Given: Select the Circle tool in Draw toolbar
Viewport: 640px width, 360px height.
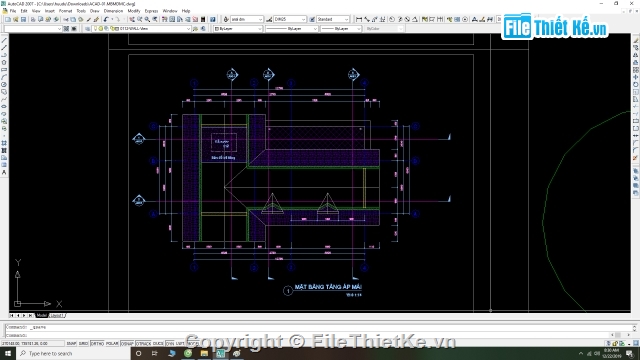Looking at the screenshot, I should pos(4,84).
